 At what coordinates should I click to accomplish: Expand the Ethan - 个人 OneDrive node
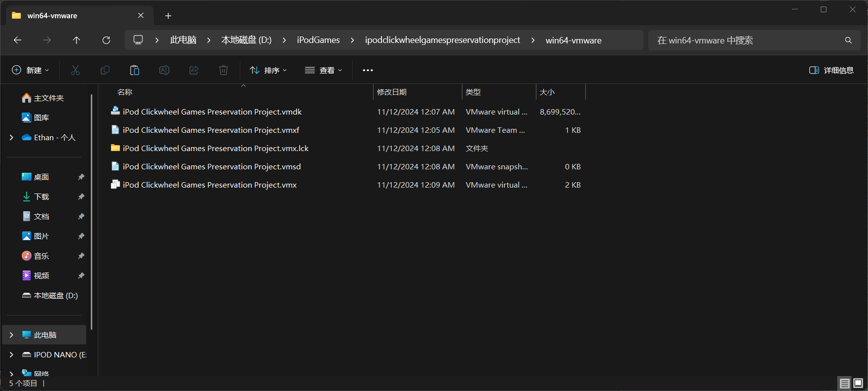tap(11, 137)
